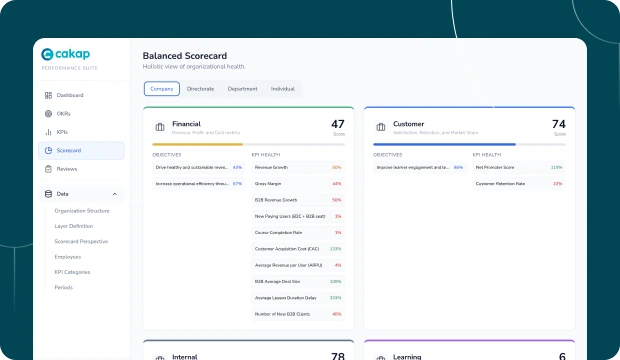This screenshot has width=620, height=360.
Task: Select the B2B Average Deal Size row
Action: pyautogui.click(x=298, y=281)
